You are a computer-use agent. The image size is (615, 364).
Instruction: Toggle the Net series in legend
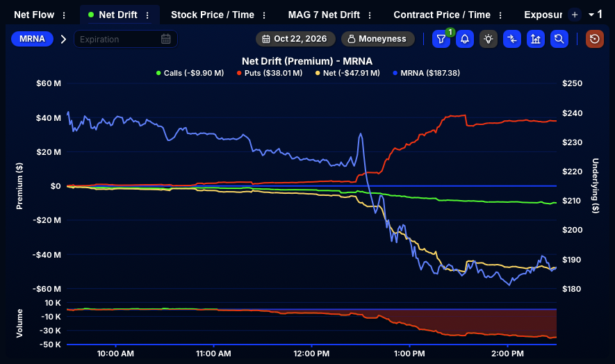click(x=347, y=73)
